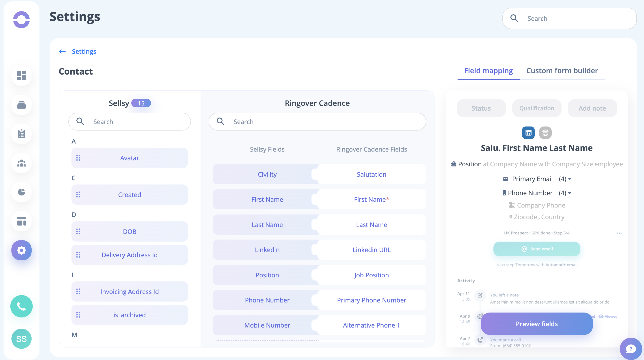The width and height of the screenshot is (644, 360).
Task: Open the clipboard tasks icon in sidebar
Action: [22, 134]
